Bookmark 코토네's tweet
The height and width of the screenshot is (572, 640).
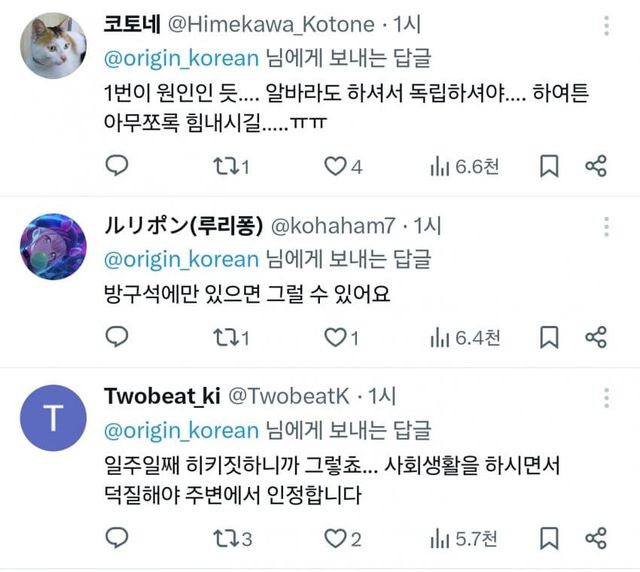(548, 167)
